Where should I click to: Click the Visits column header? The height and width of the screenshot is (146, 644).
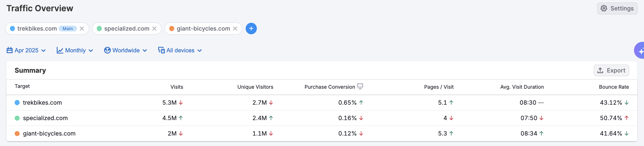pos(177,87)
